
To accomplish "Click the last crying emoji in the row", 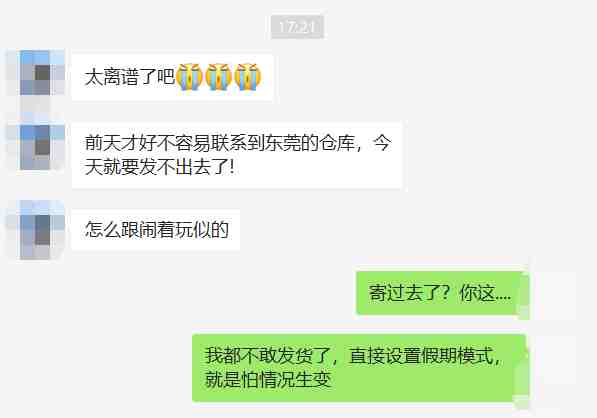I will click(248, 77).
